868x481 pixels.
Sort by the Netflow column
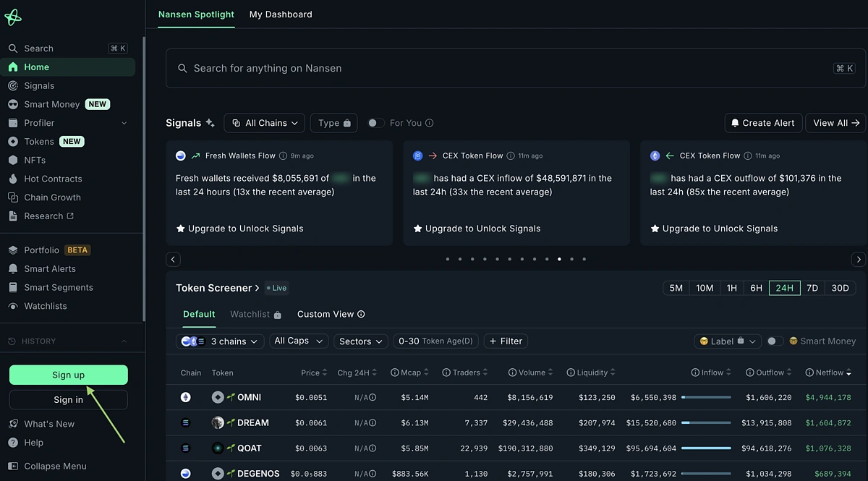828,373
